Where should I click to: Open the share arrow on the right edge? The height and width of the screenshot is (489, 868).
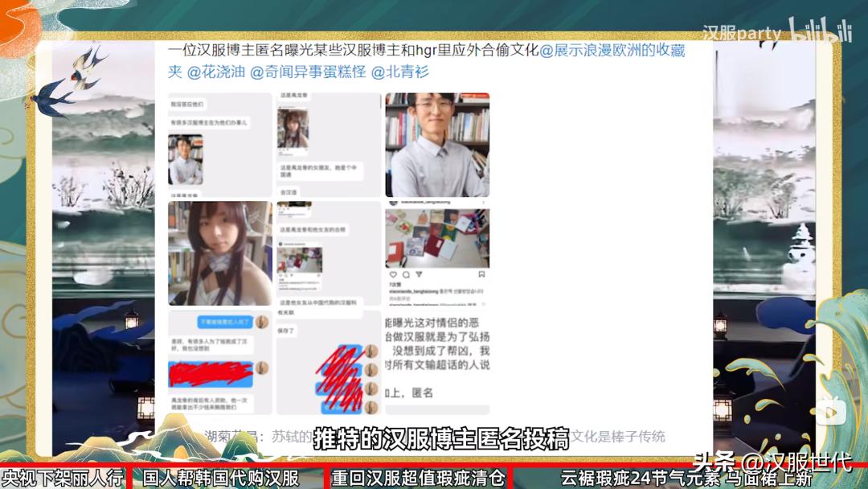833,411
